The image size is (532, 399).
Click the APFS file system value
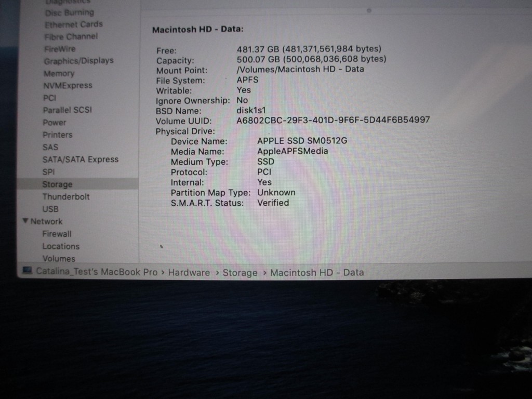(x=247, y=79)
